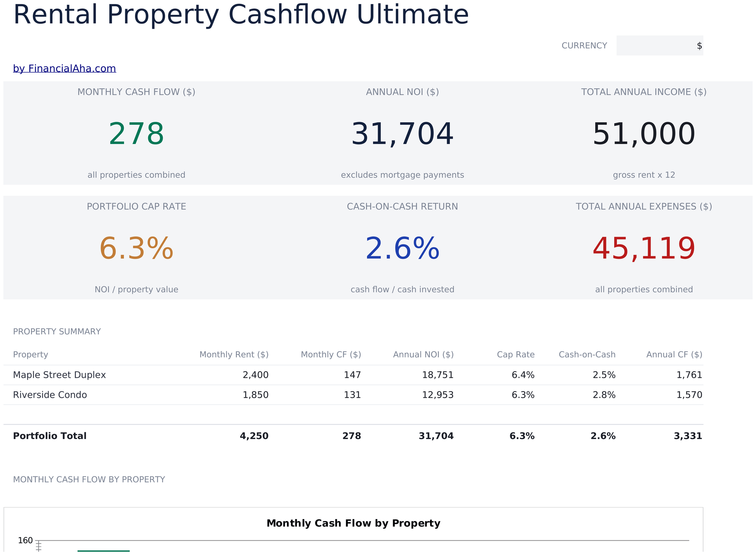Select Portfolio Total monthly rent 4,250
This screenshot has width=756, height=555.
click(254, 436)
